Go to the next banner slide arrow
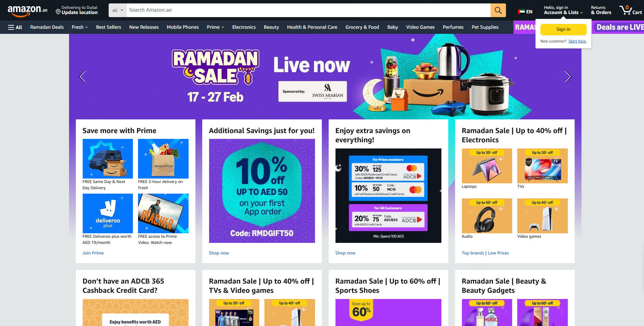 [567, 77]
